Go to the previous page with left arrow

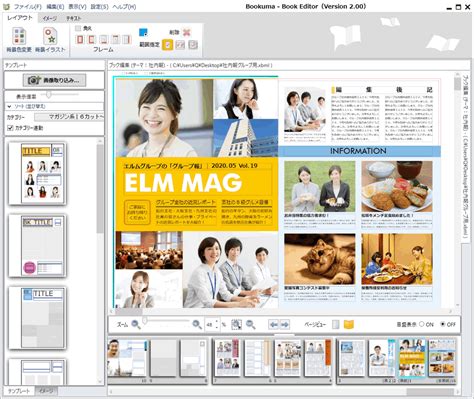273,324
